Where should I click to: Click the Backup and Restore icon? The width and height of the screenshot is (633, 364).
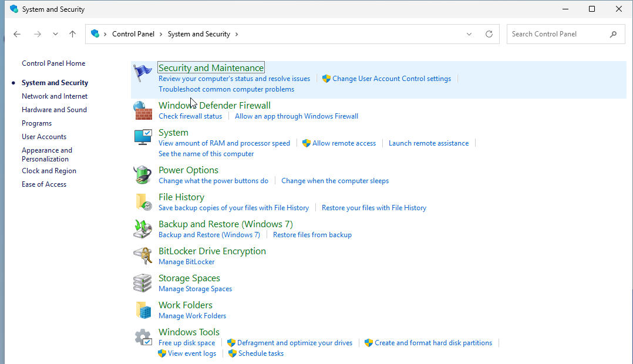(x=143, y=229)
